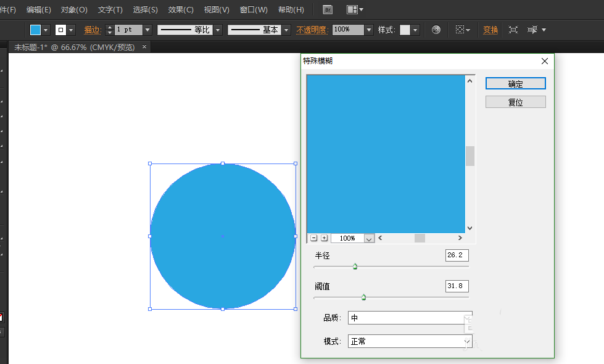Click the preview horizontal scrollbar thumb
This screenshot has width=604, height=364.
(x=420, y=238)
